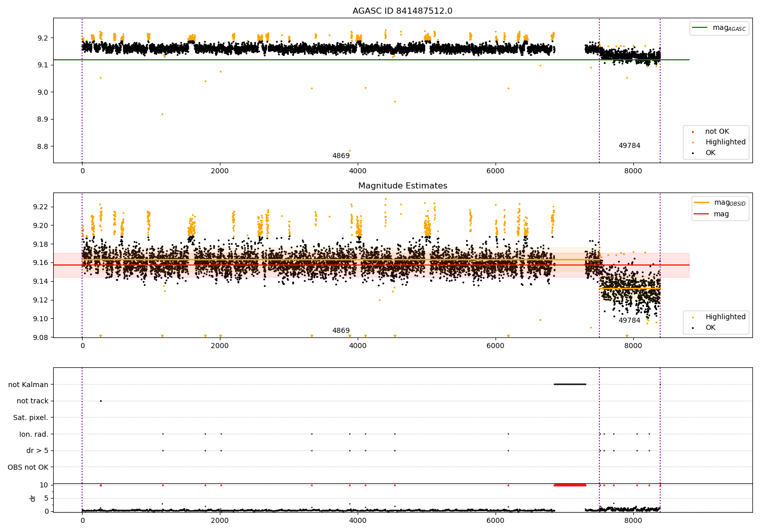Click the '9.10' y-tick in Magnitude Estimates
The image size is (760, 532).
pyautogui.click(x=41, y=319)
